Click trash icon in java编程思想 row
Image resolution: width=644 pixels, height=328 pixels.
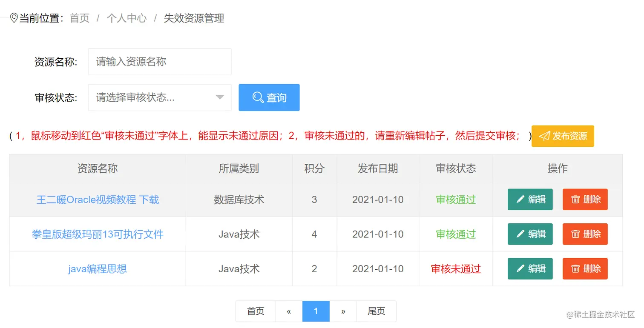[575, 268]
